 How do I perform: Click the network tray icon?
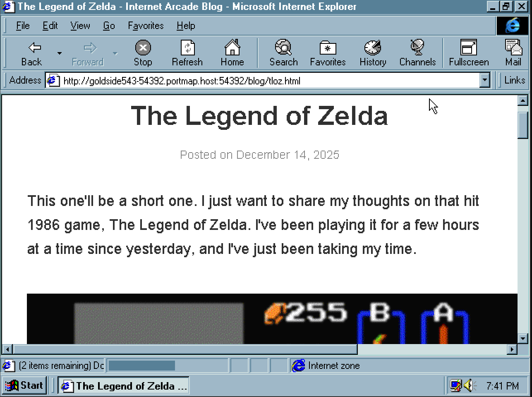tap(456, 385)
